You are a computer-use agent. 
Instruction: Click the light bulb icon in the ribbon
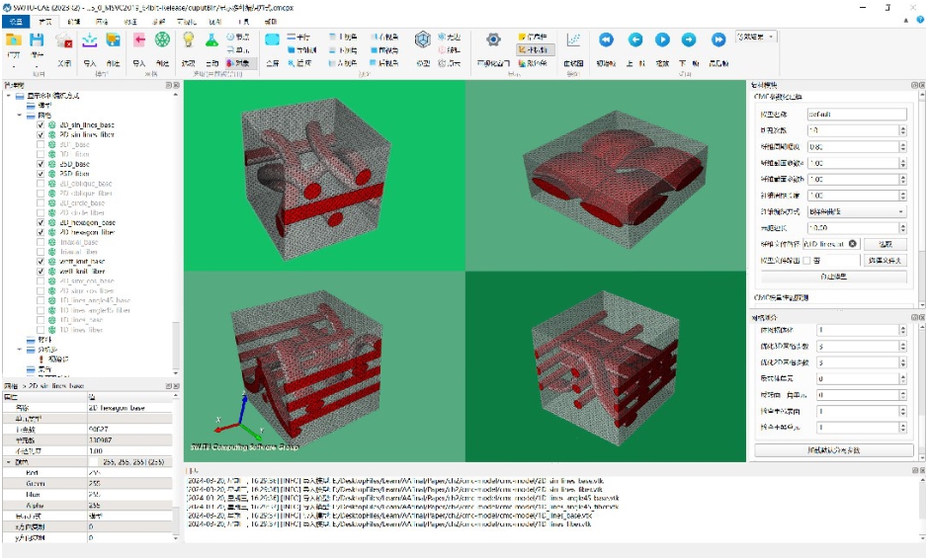188,40
